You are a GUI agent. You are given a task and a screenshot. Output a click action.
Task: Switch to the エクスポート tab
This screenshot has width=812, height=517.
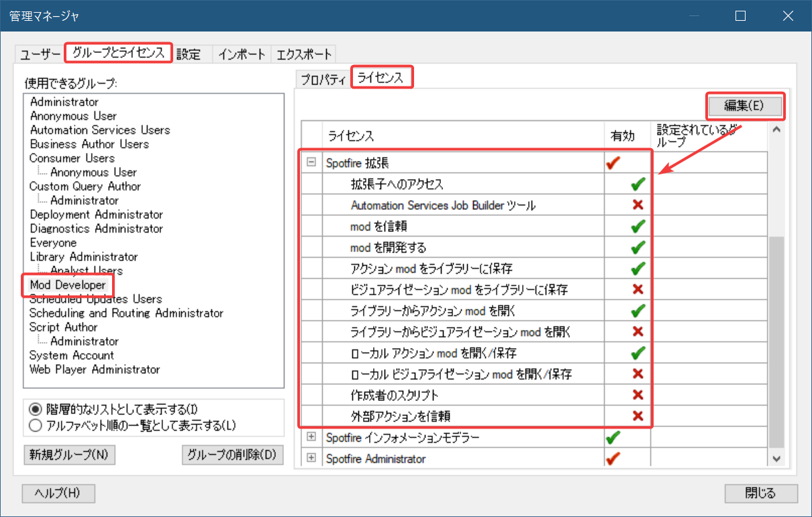(304, 55)
